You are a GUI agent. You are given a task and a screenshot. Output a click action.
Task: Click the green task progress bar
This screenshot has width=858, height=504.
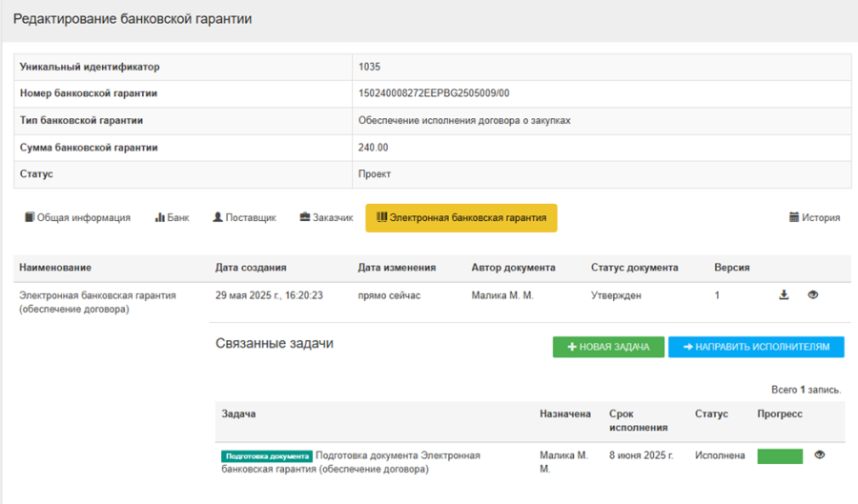(x=780, y=456)
